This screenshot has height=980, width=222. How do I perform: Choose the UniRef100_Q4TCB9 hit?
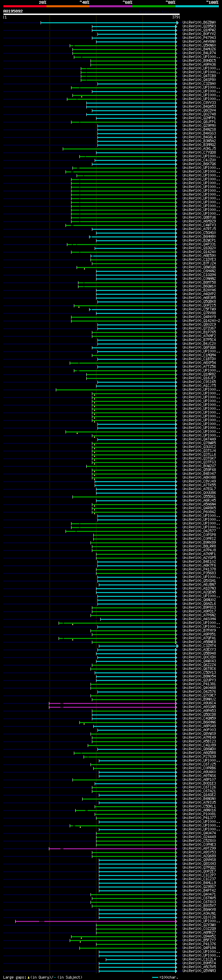(199, 76)
